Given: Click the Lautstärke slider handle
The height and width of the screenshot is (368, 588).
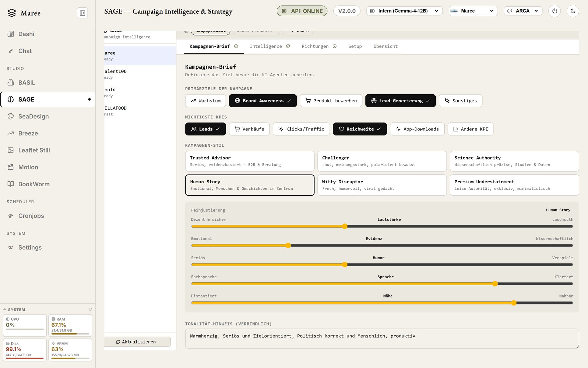Looking at the screenshot, I should 345,226.
